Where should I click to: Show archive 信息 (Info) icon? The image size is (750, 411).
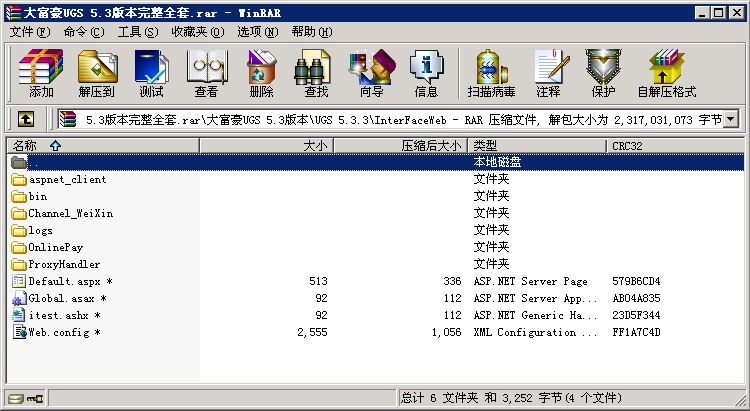(426, 73)
